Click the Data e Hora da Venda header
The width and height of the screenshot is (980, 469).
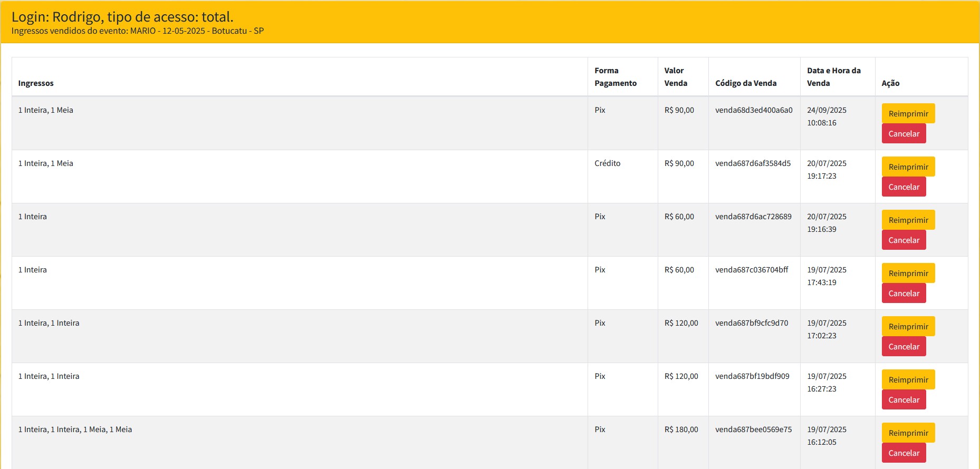coord(833,77)
